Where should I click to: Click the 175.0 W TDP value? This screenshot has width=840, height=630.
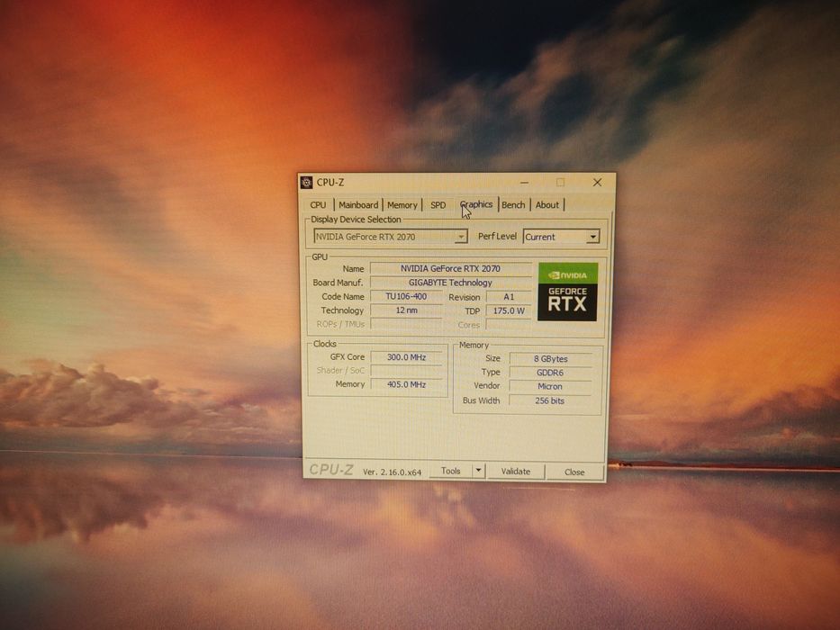509,310
